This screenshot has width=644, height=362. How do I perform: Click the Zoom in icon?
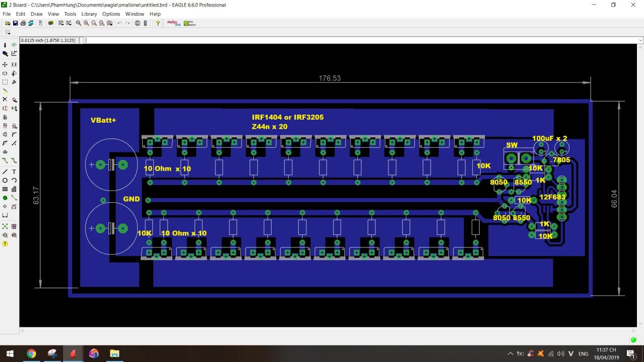(86, 23)
